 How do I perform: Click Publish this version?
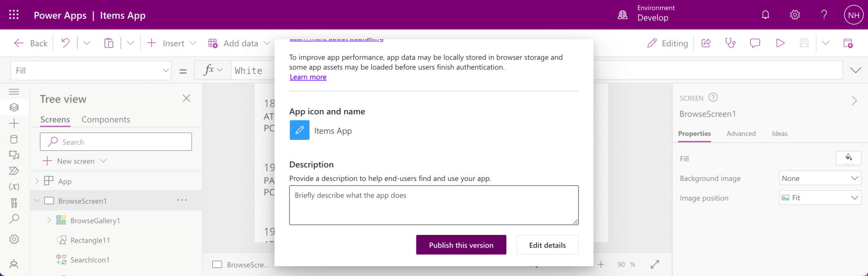pyautogui.click(x=461, y=245)
